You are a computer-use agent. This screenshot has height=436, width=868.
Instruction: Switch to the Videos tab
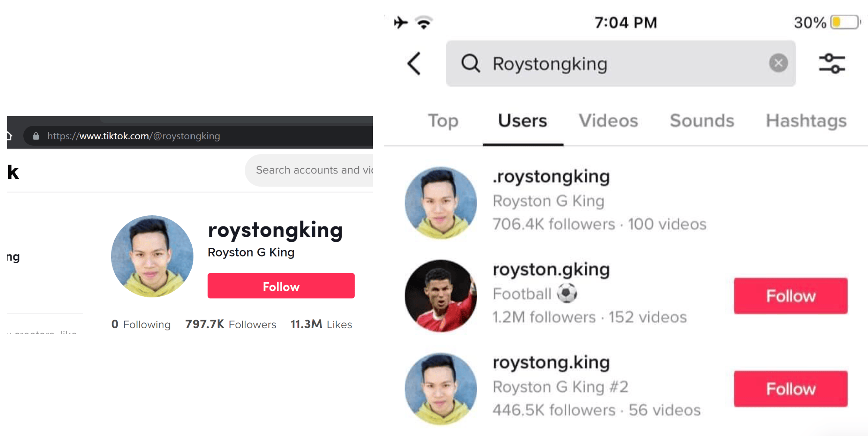[x=608, y=121]
